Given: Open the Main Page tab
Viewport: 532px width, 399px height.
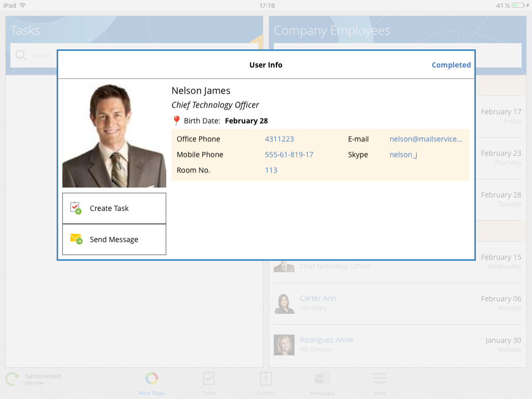Looking at the screenshot, I should tap(152, 379).
